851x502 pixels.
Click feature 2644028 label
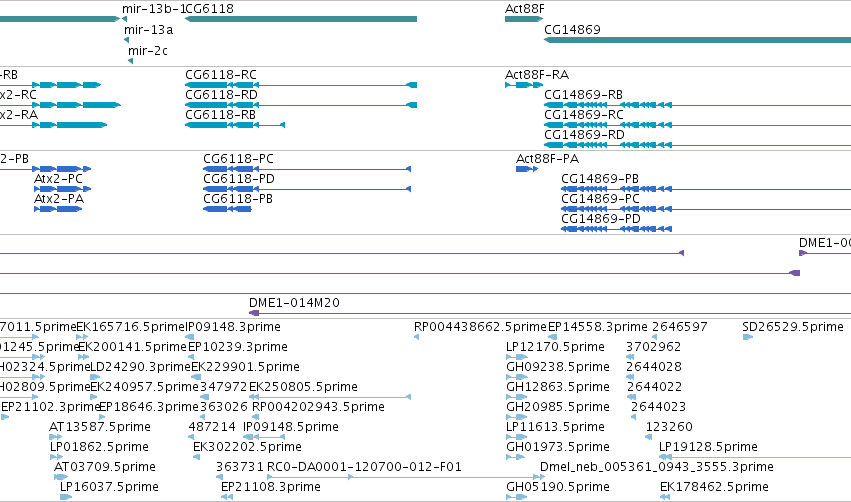tap(654, 367)
